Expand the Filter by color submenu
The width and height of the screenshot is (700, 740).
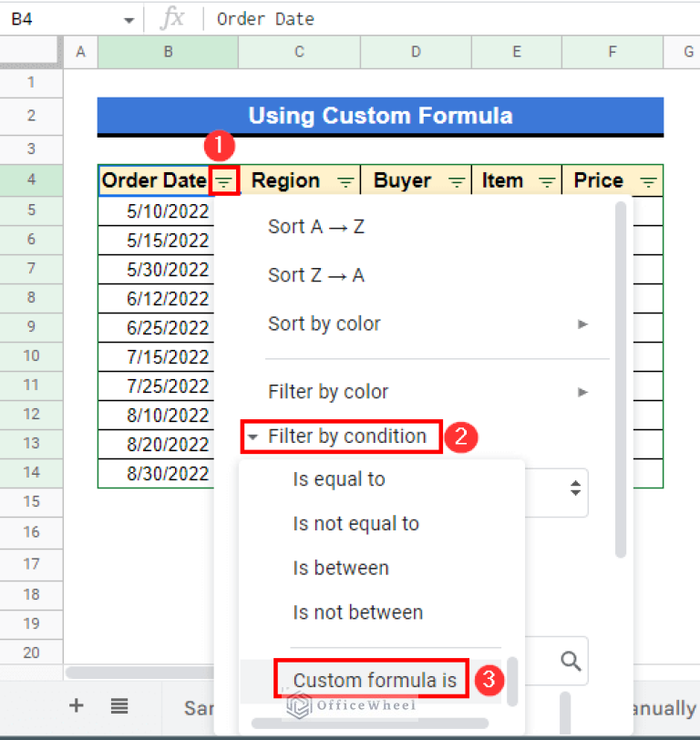tap(583, 392)
